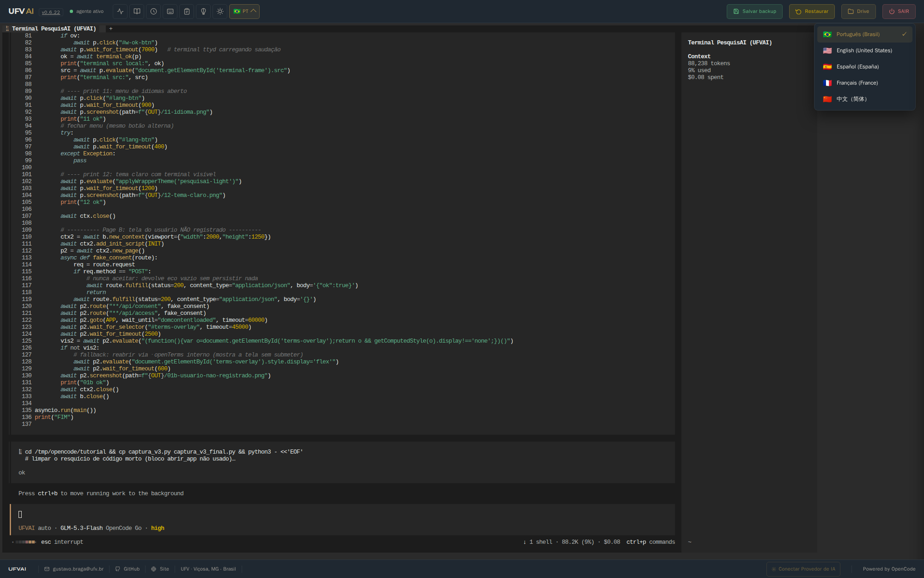Open the clipboard icon in the toolbar
The image size is (924, 578).
187,12
